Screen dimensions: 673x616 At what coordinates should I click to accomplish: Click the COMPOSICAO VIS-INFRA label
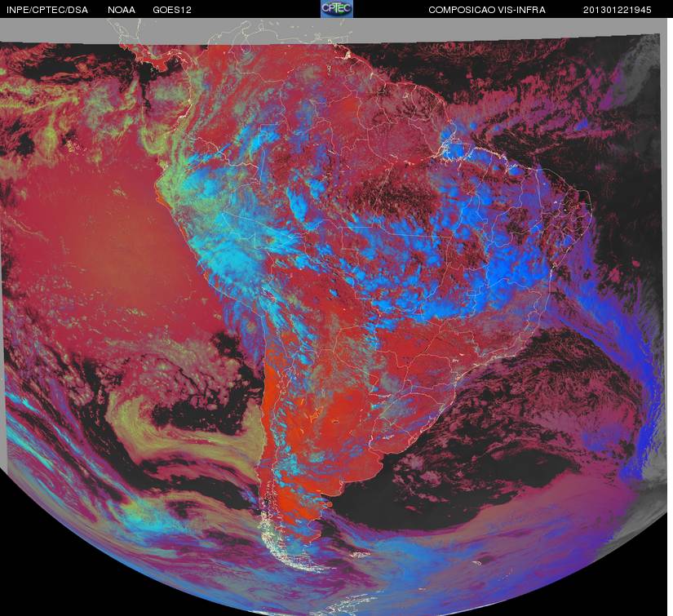[487, 10]
